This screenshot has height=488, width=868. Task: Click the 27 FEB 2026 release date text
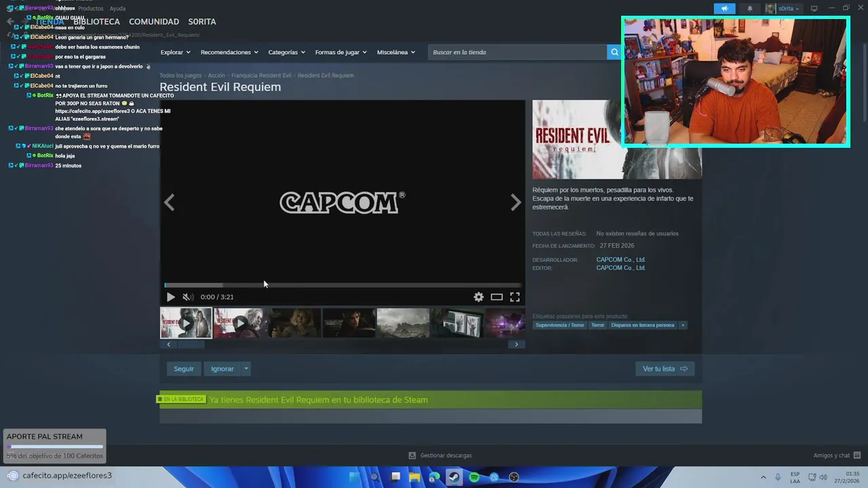[617, 245]
